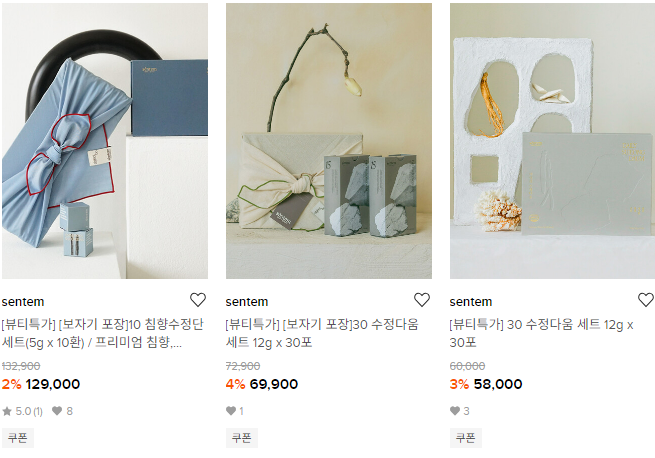Viewport: 655px width, 458px height.
Task: Click sentem brand name of third product
Action: tap(471, 302)
